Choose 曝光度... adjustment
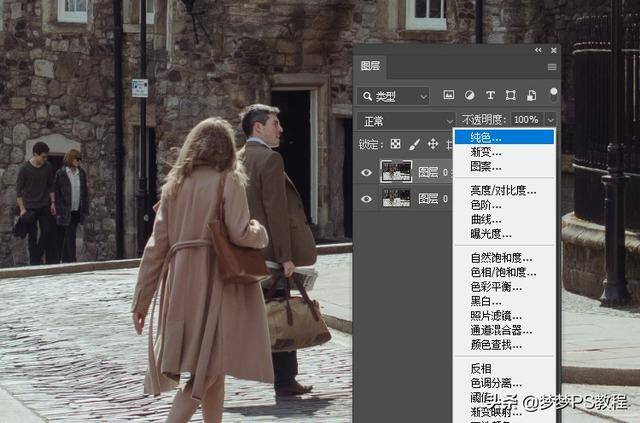 [x=504, y=234]
